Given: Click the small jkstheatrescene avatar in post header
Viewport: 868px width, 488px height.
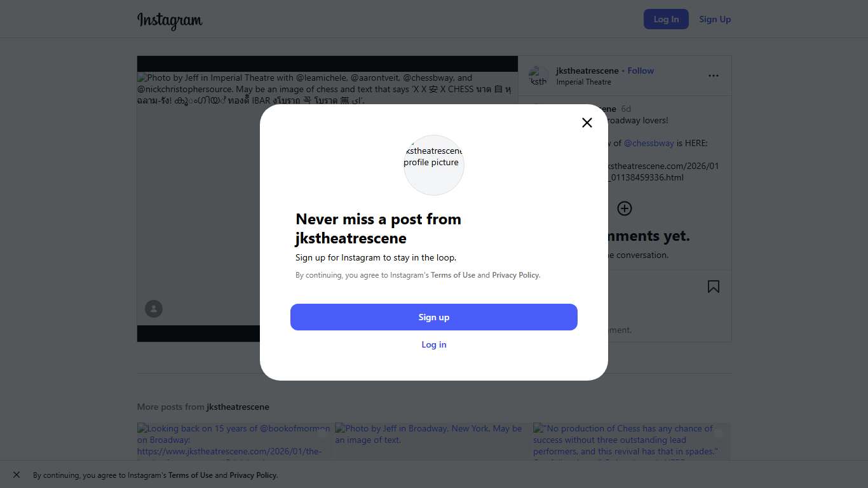Looking at the screenshot, I should click(x=538, y=76).
